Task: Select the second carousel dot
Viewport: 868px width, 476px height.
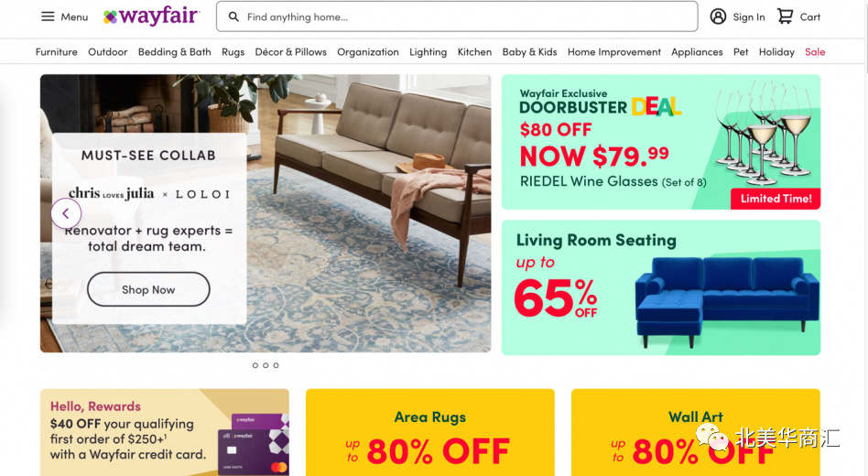Action: pos(266,365)
